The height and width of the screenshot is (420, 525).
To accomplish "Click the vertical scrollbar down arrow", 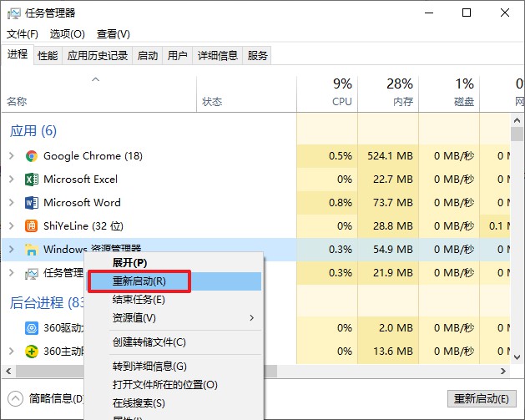I will (x=517, y=357).
